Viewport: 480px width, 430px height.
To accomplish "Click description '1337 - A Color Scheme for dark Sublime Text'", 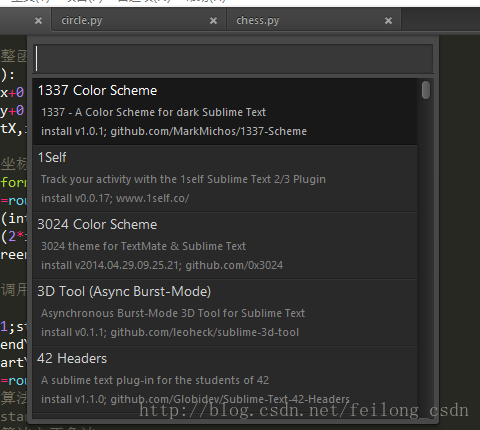I will click(154, 112).
